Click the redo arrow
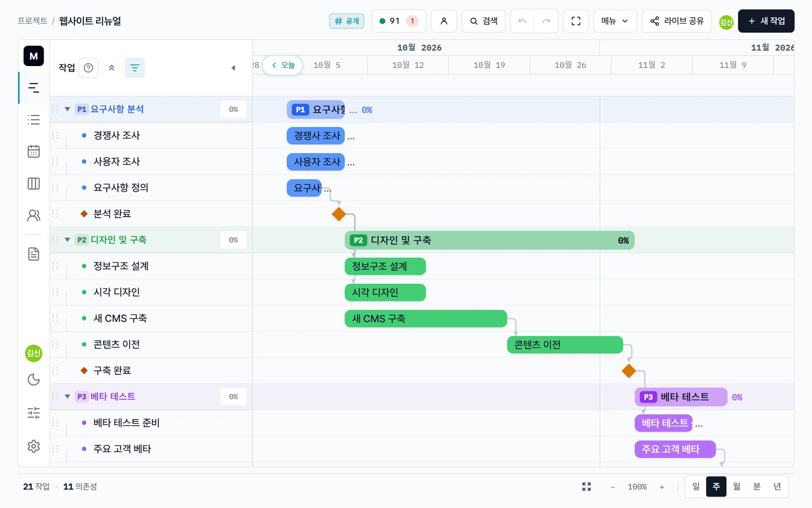The image size is (812, 508). [546, 21]
